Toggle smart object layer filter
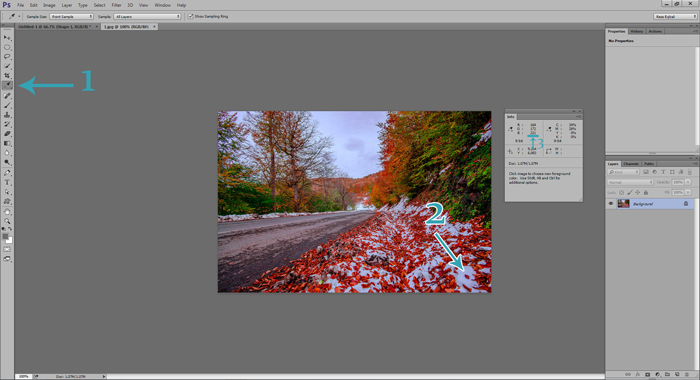Screen dimensions: 700x380 pos(681,172)
